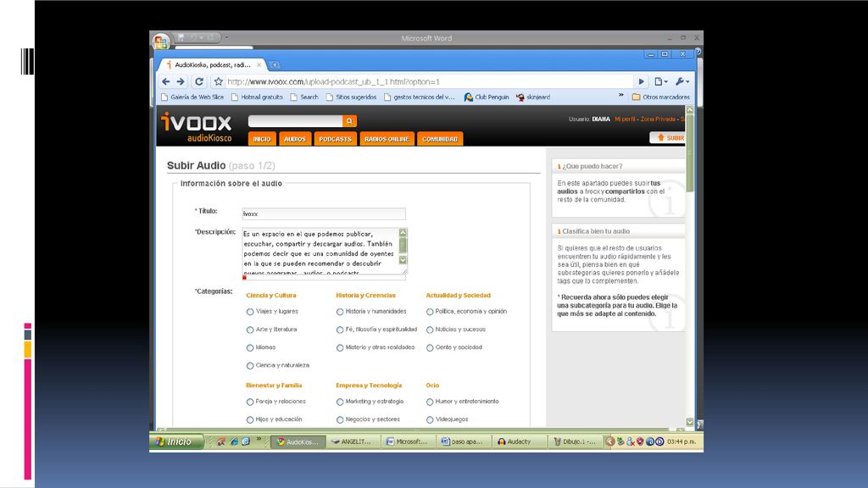
Task: Switch to paso apa taskbar item
Action: [x=463, y=441]
